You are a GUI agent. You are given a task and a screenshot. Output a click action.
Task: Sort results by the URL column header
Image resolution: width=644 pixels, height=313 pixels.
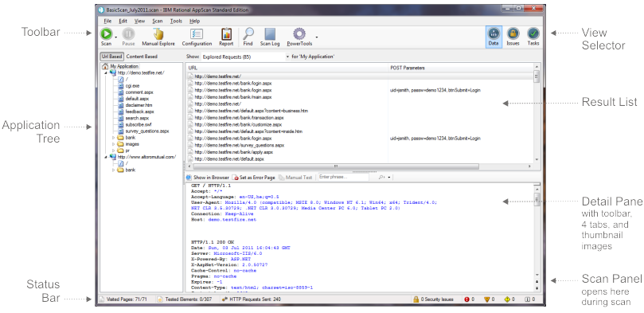click(287, 68)
